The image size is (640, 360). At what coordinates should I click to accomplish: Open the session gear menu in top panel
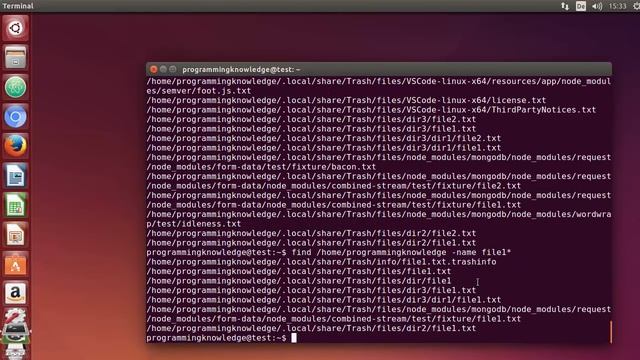pos(636,6)
